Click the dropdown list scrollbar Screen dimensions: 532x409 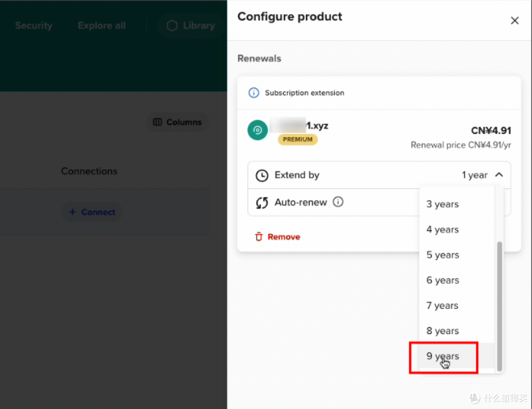point(499,306)
